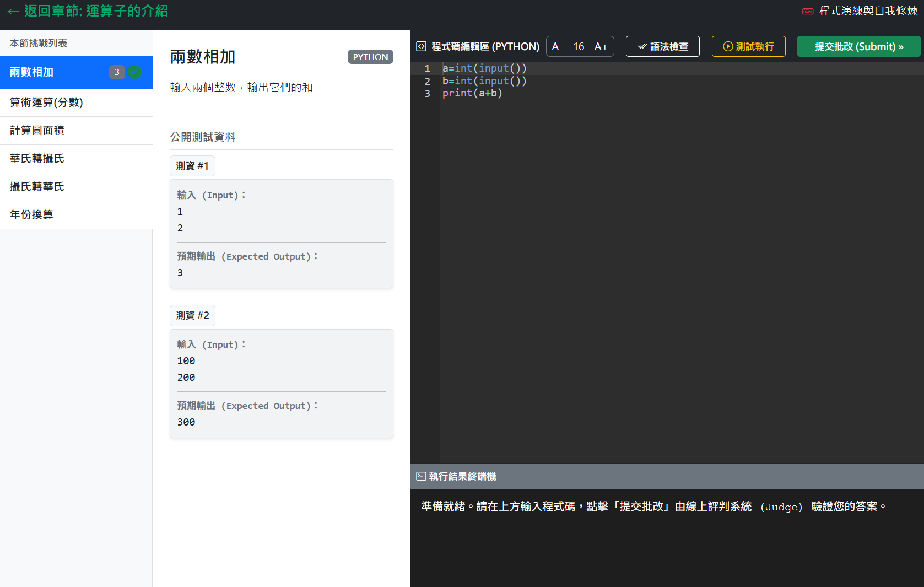Screen dimensions: 924x587
Task: Increase font size with A+ button
Action: click(x=601, y=46)
